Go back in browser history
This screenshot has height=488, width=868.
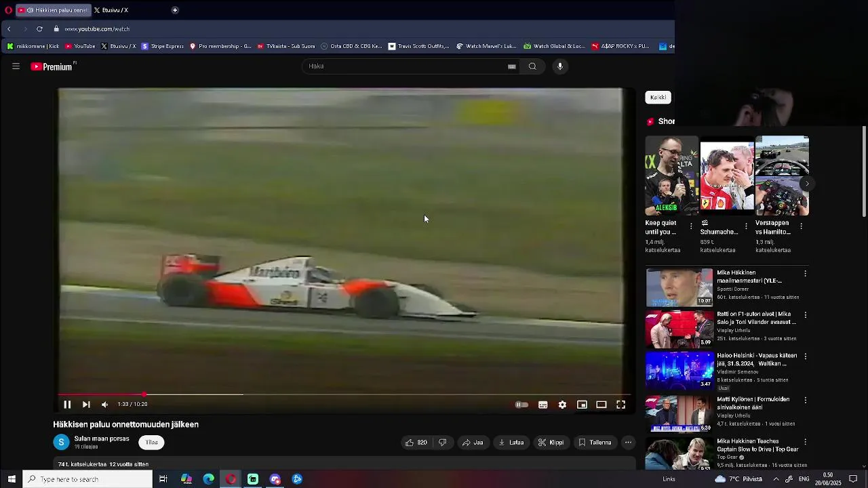click(x=9, y=29)
